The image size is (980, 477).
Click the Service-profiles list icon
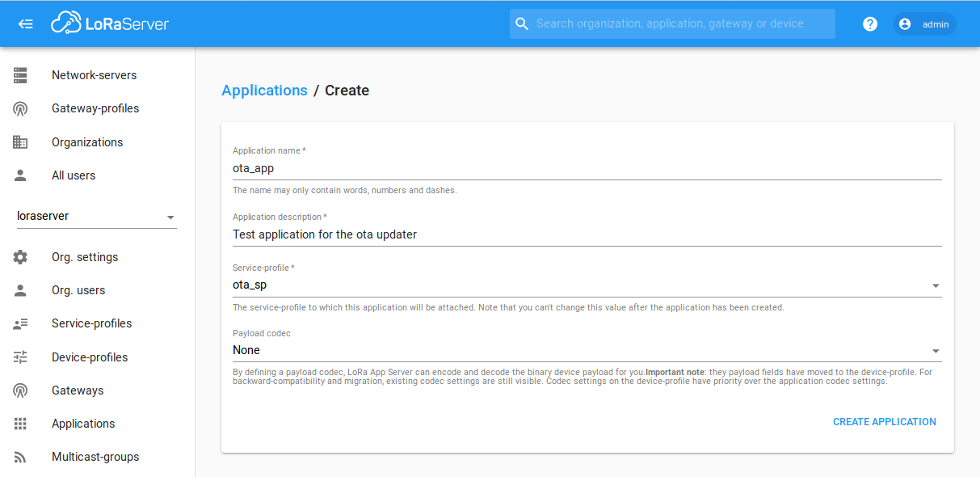pyautogui.click(x=19, y=323)
